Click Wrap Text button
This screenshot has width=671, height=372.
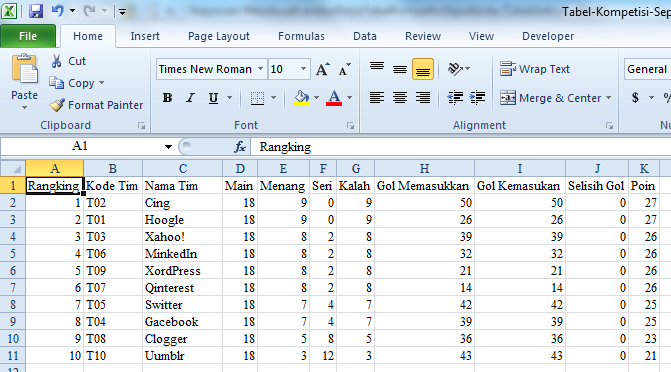coord(535,69)
